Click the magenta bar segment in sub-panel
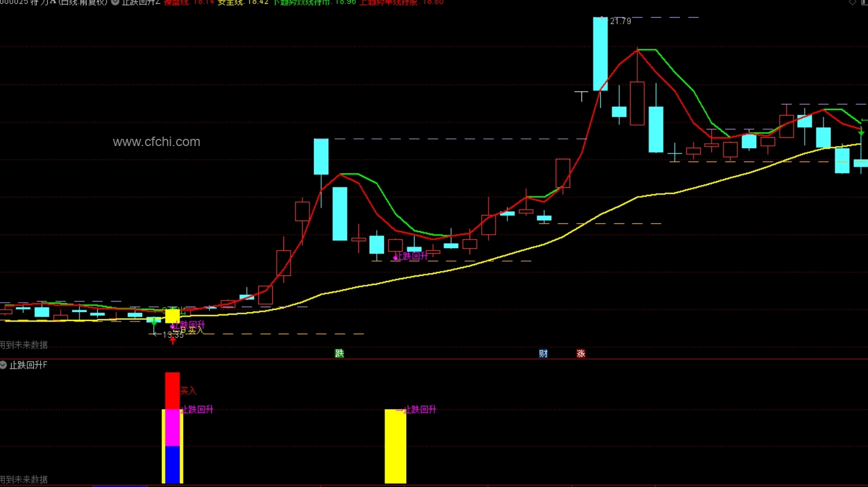Screen dimensions: 868x487 (172, 428)
